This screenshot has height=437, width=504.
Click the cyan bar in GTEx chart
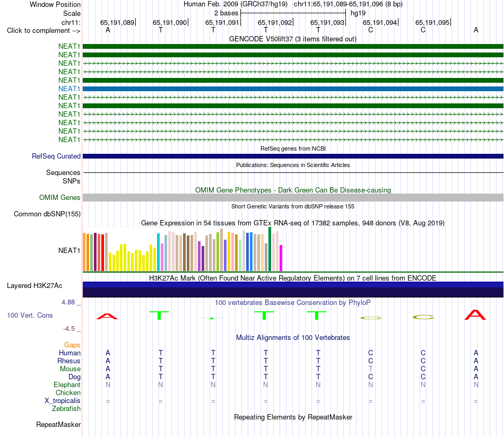(159, 252)
